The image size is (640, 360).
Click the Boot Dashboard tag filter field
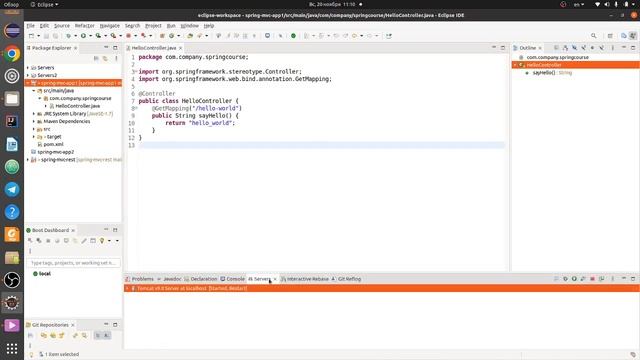73,263
